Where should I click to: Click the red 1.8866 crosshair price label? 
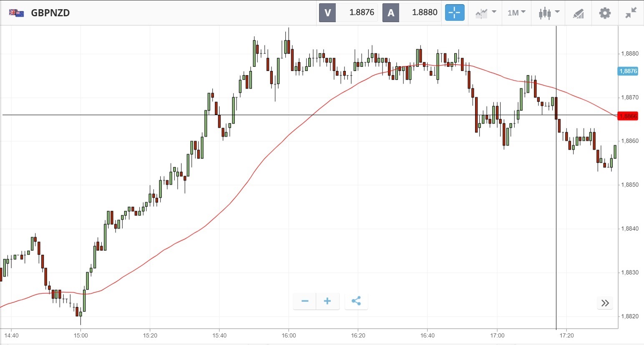pos(628,116)
